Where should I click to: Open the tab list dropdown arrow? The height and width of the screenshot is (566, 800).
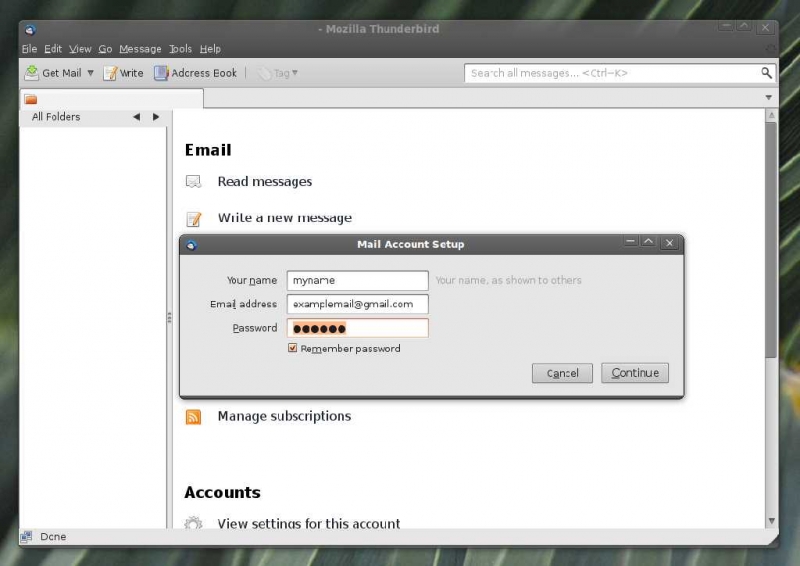pos(768,98)
